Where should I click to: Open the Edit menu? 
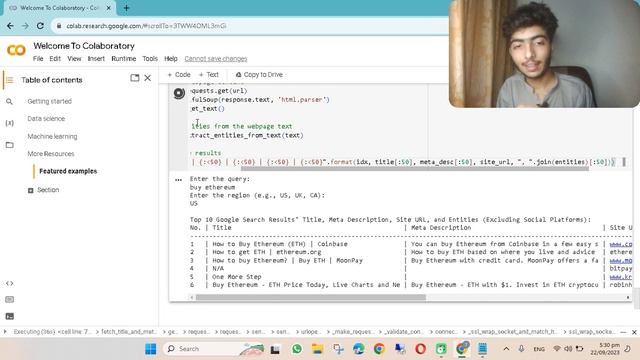pyautogui.click(x=55, y=59)
